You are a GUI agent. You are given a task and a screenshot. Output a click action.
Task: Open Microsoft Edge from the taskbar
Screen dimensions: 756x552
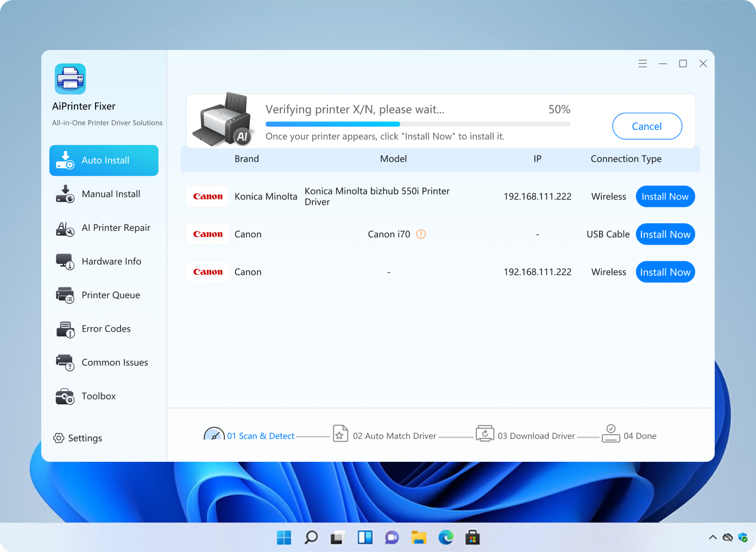point(446,537)
